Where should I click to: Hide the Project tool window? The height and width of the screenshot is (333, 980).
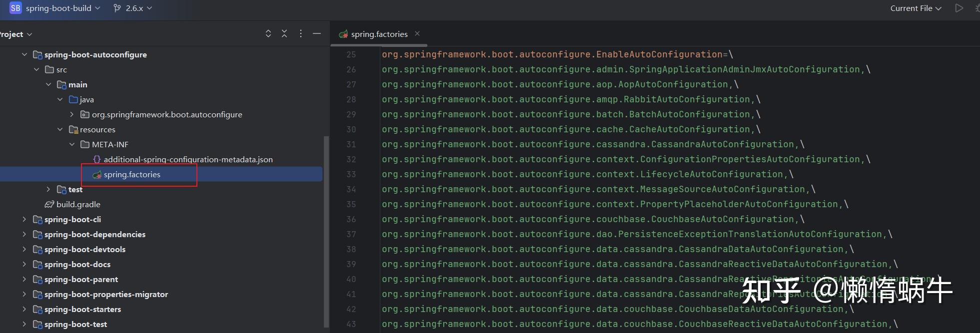pyautogui.click(x=316, y=34)
